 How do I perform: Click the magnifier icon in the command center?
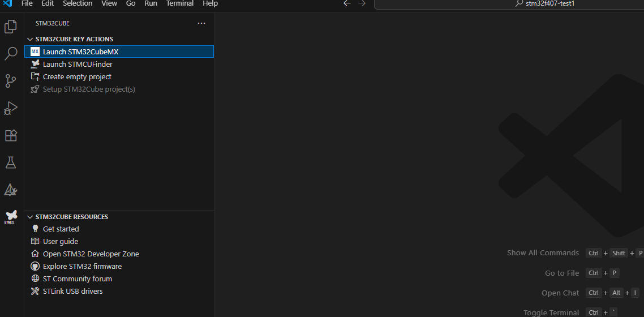[x=520, y=4]
